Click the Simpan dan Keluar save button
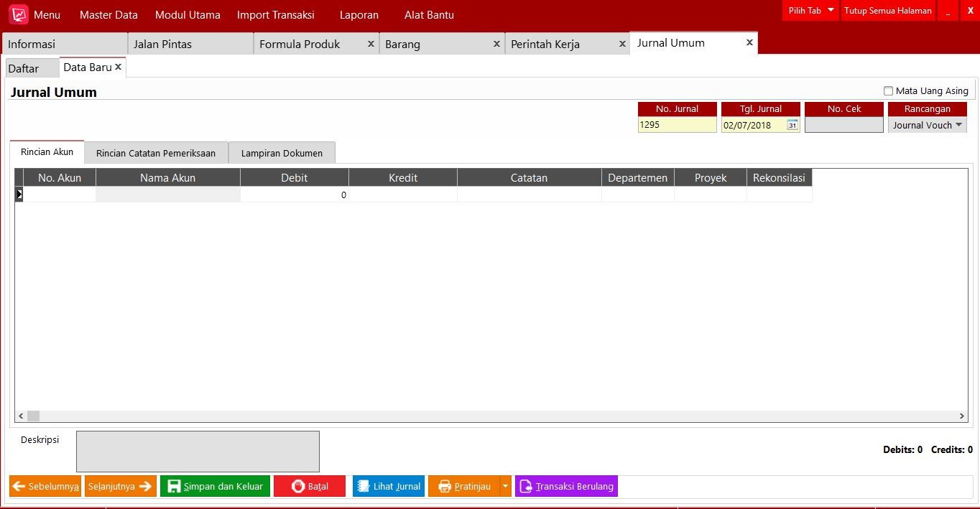This screenshot has height=509, width=980. coord(215,486)
